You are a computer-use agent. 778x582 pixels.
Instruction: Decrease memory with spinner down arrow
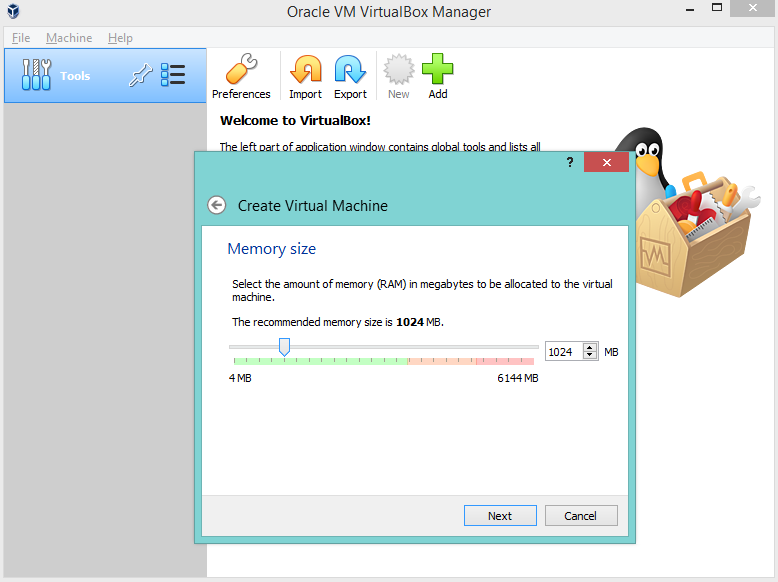point(589,355)
